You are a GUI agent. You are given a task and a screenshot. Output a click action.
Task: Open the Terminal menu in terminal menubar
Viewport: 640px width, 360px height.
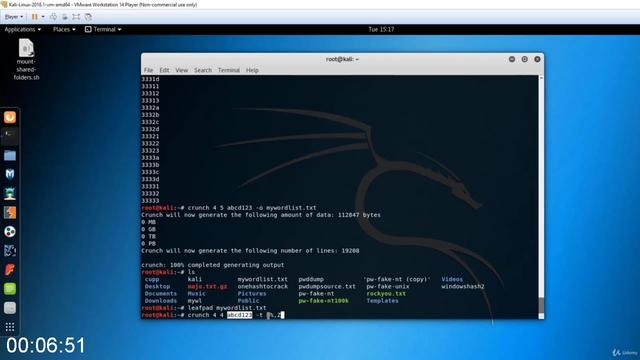click(x=229, y=70)
